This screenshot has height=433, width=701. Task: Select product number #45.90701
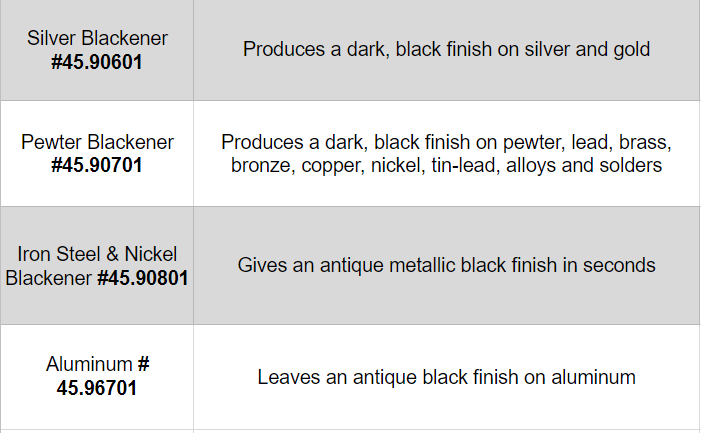[97, 165]
